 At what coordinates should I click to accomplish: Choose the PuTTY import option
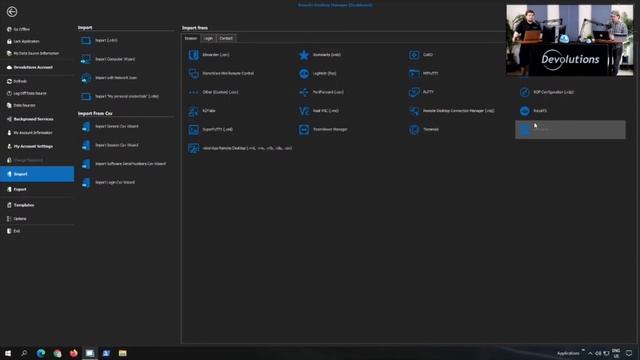[421, 92]
